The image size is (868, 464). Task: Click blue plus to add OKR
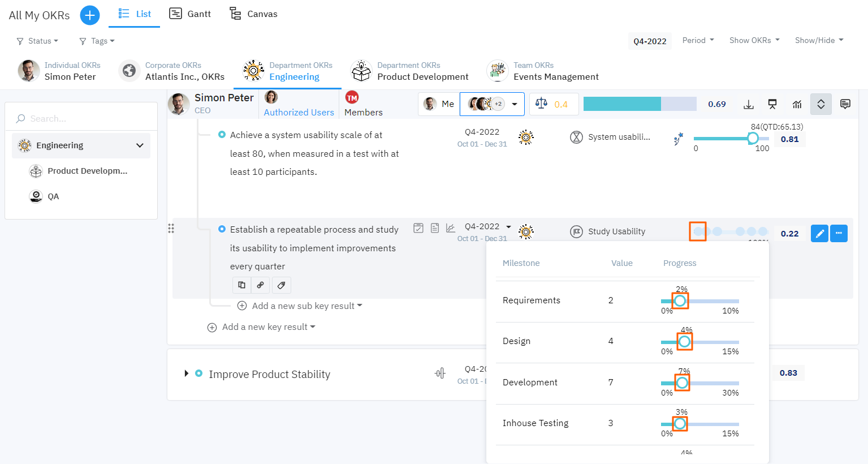89,15
